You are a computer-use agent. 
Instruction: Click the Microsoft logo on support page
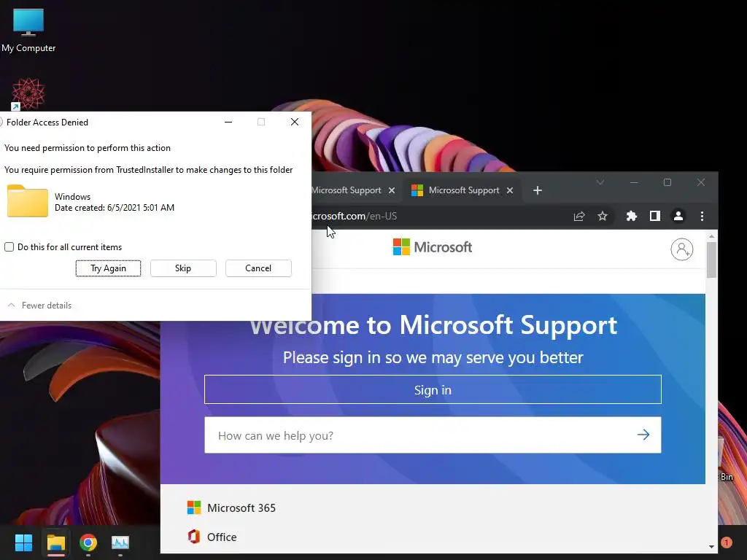432,247
